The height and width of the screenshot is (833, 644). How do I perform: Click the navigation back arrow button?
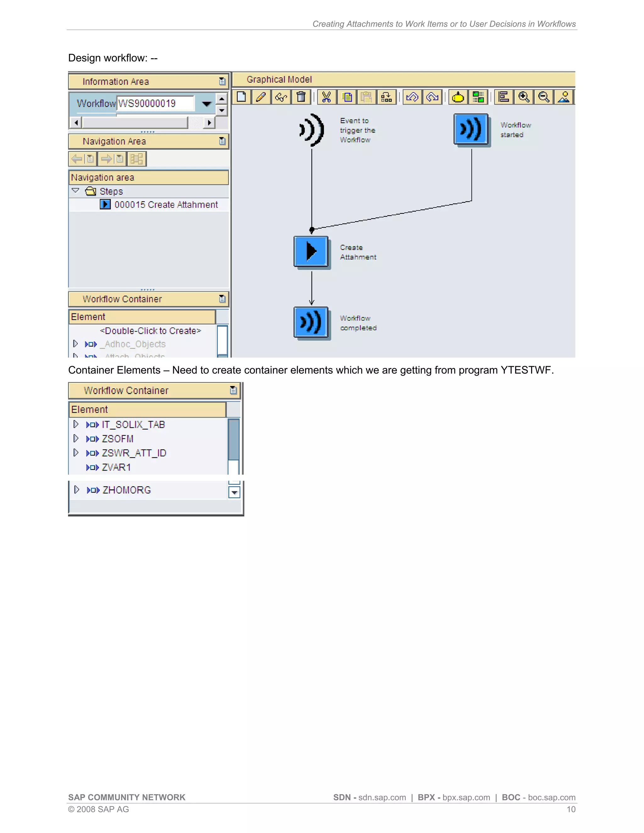click(77, 159)
